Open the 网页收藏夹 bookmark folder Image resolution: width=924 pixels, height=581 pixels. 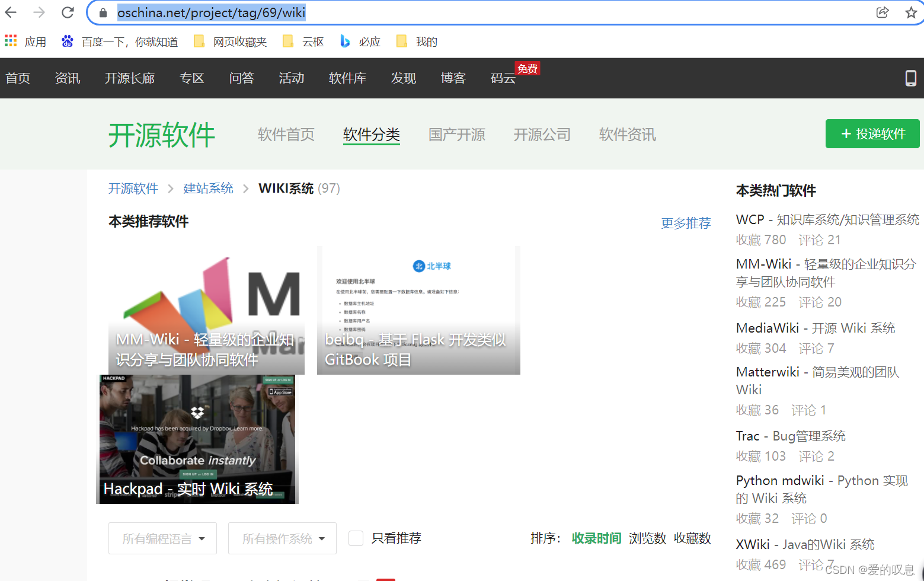click(x=230, y=41)
